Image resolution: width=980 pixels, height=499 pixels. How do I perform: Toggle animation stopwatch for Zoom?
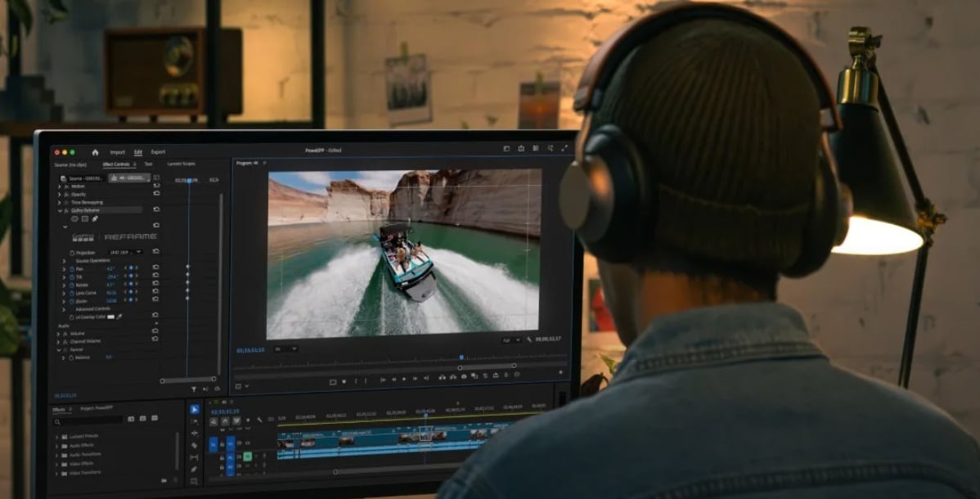(71, 301)
